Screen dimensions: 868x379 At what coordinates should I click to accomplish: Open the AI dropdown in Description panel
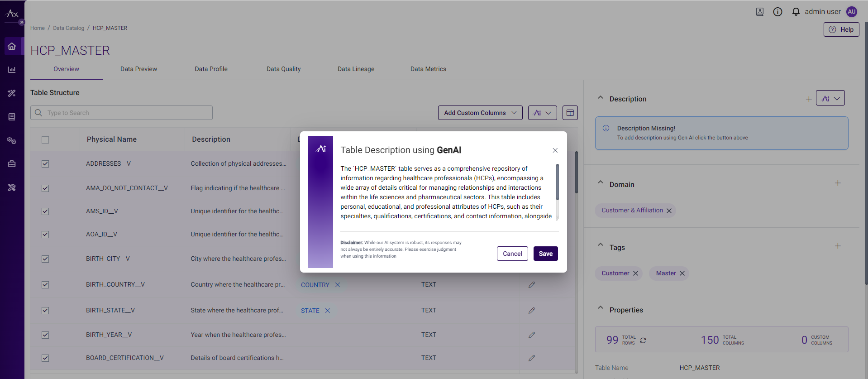tap(830, 98)
